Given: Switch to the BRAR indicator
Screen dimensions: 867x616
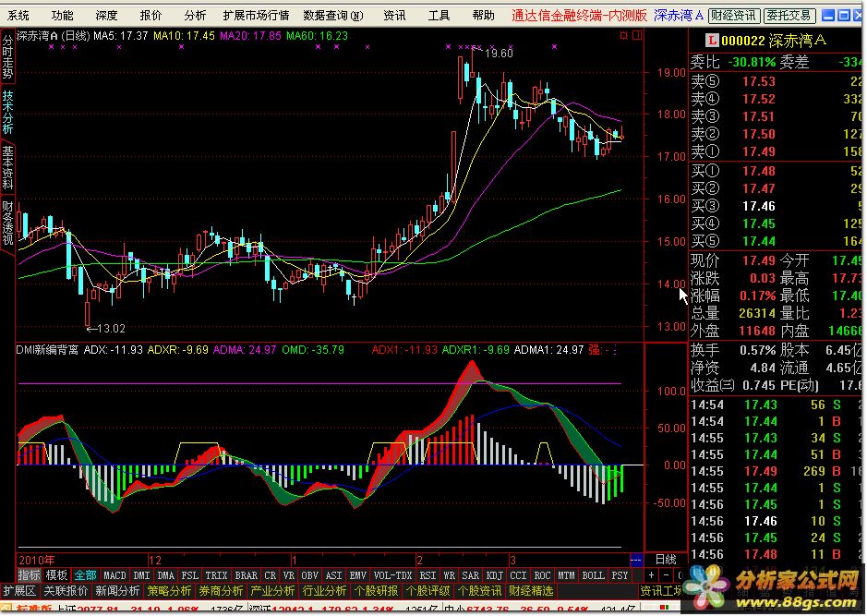Looking at the screenshot, I should (x=246, y=575).
